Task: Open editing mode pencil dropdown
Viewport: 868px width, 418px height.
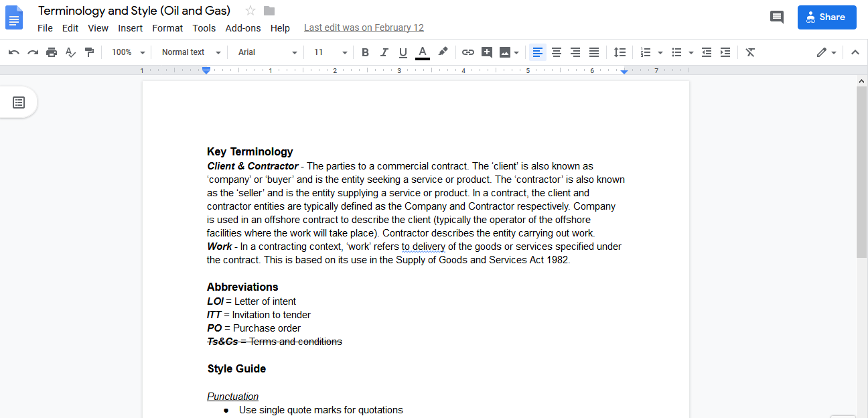Action: click(x=826, y=52)
